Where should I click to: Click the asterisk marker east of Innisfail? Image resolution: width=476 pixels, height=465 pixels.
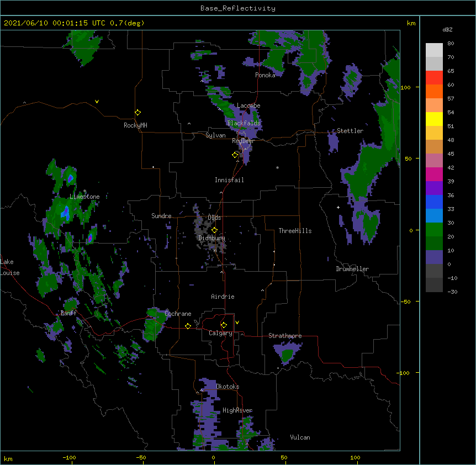pos(277,167)
